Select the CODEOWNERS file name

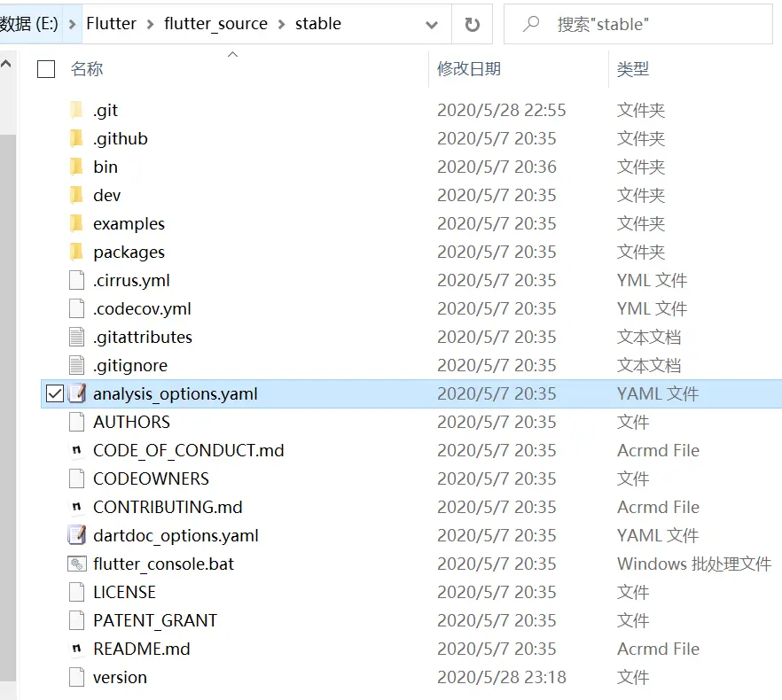click(x=151, y=478)
